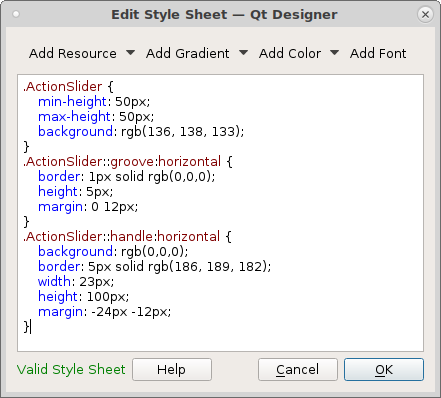Screen dimensions: 441x398
Task: Open the Add Resource dropdown arrow
Action: coord(131,53)
